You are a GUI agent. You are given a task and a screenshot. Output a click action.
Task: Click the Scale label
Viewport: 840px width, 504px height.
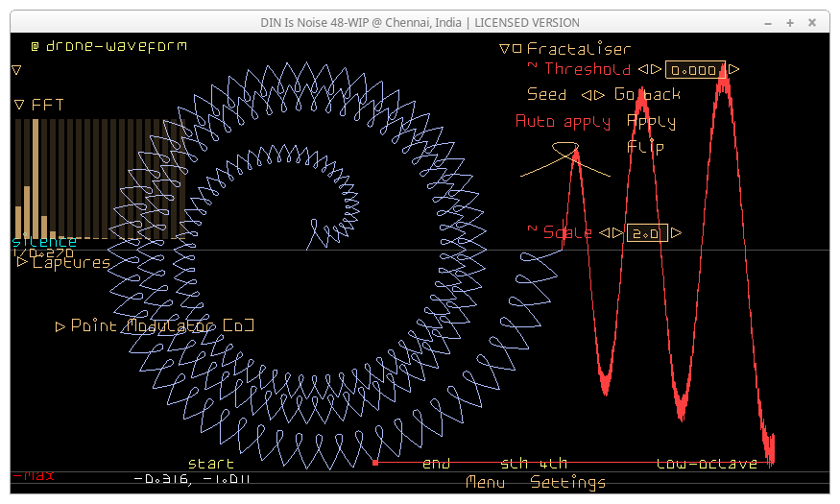568,233
